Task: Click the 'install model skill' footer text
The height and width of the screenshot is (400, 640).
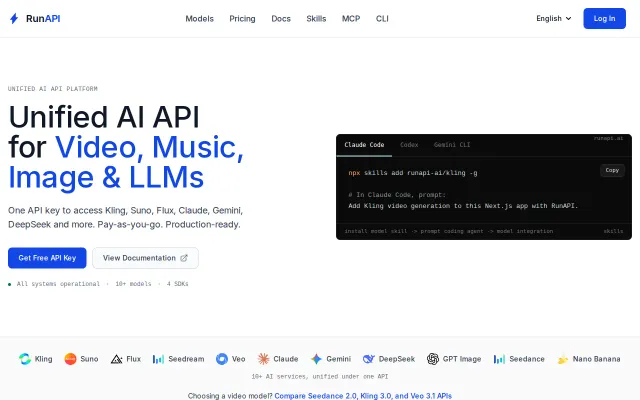Action: click(x=449, y=231)
